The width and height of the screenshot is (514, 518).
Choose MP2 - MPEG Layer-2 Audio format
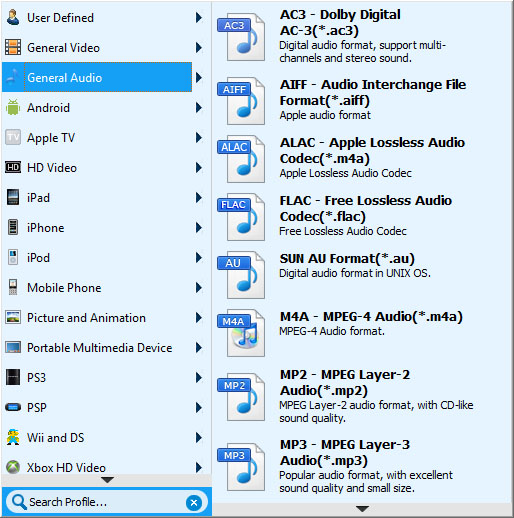coord(362,396)
